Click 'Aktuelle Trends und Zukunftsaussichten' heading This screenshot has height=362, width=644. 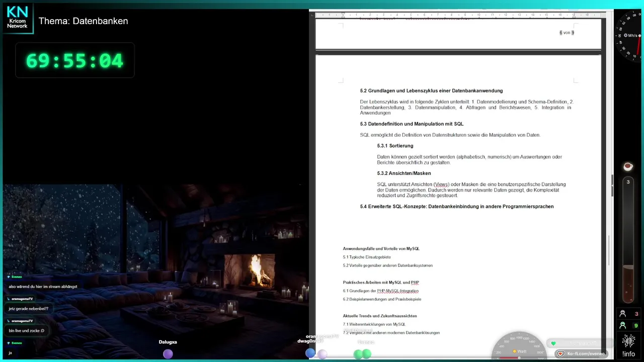coord(380,316)
